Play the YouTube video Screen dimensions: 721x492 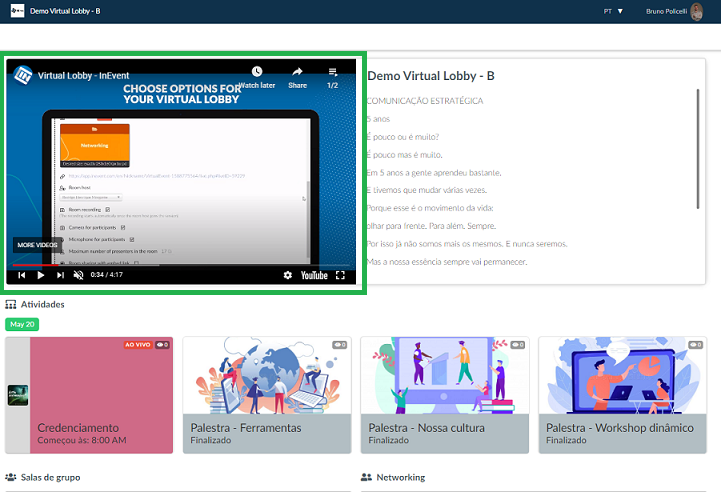coord(40,275)
